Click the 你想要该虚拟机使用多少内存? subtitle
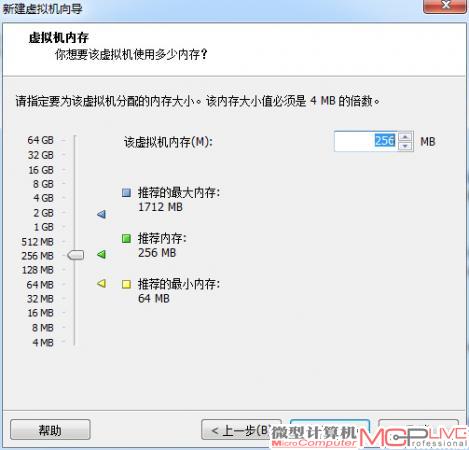This screenshot has width=469, height=450. [x=131, y=54]
